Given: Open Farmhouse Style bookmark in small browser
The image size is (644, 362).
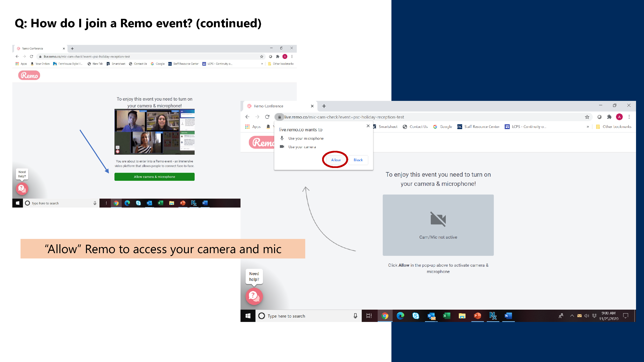Looking at the screenshot, I should [x=68, y=64].
